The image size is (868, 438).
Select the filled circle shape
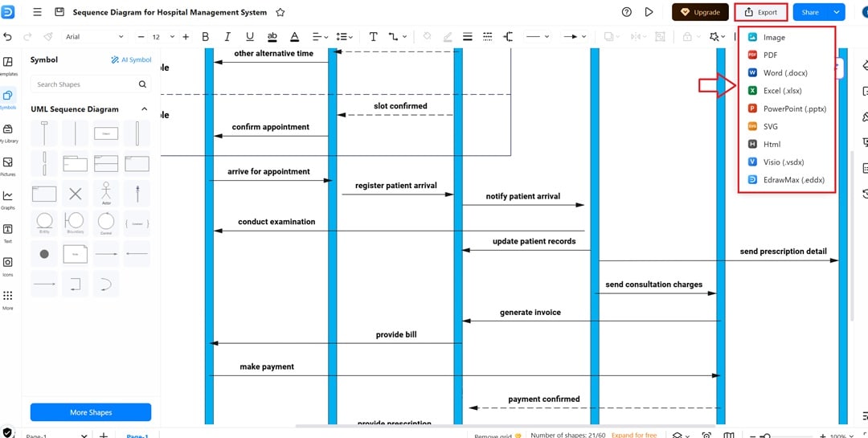(x=43, y=254)
